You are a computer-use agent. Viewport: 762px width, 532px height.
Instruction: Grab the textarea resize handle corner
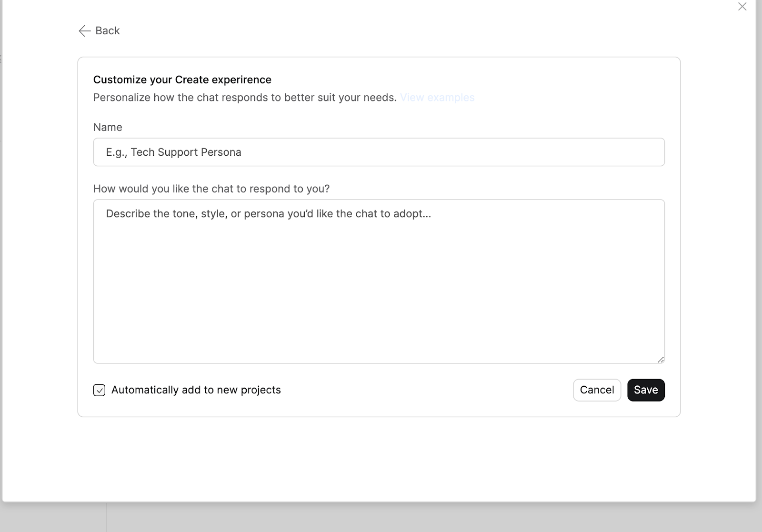pos(661,360)
